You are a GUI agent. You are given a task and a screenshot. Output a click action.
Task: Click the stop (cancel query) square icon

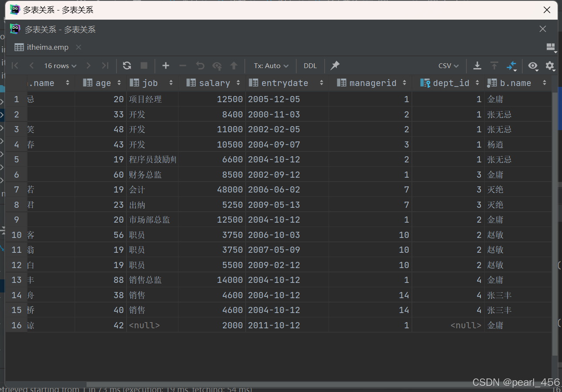click(144, 65)
